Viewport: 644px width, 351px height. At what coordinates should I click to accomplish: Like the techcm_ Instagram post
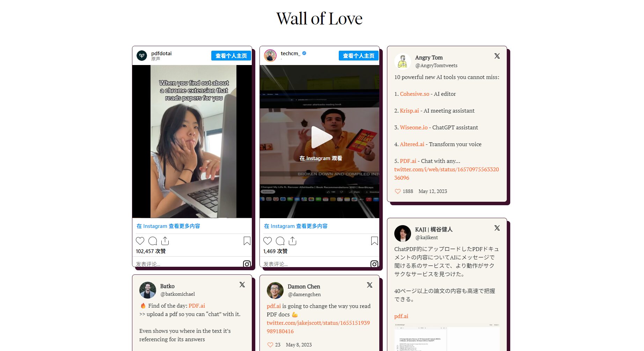pyautogui.click(x=268, y=241)
